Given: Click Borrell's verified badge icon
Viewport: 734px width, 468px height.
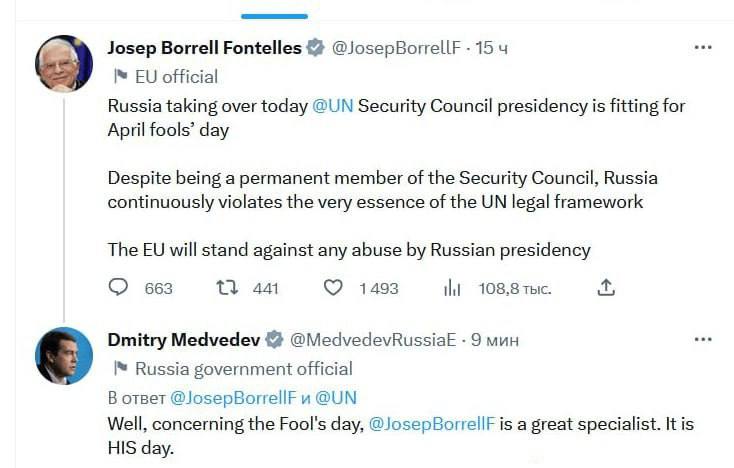Looking at the screenshot, I should pyautogui.click(x=315, y=48).
